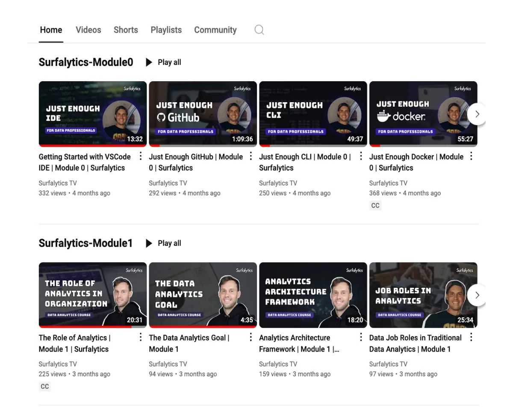Open the menu for Getting Started with VSCode IDE video
513x420 pixels.
click(x=141, y=156)
